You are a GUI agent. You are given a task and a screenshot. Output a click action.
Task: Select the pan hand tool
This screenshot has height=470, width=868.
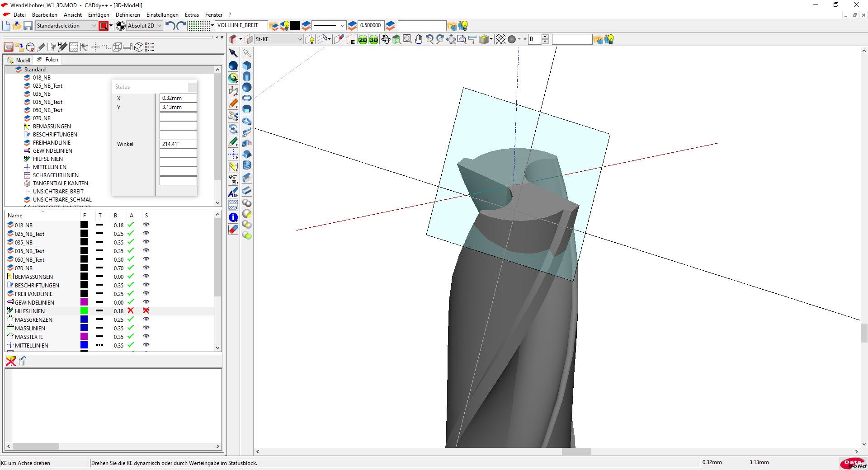point(419,40)
